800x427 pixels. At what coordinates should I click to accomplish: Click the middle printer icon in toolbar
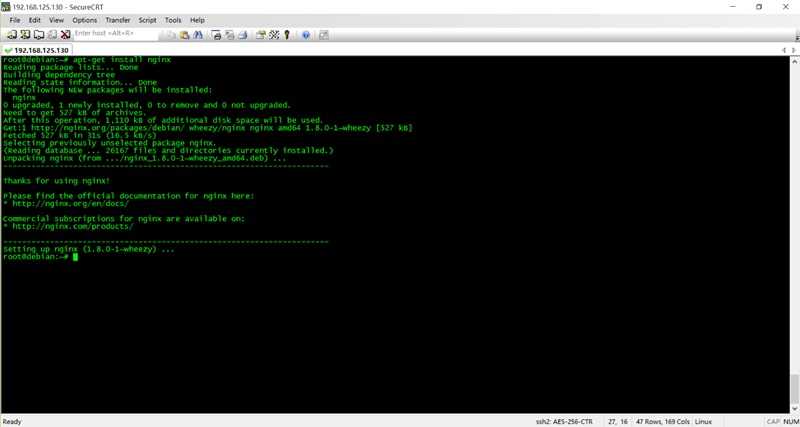[230, 35]
